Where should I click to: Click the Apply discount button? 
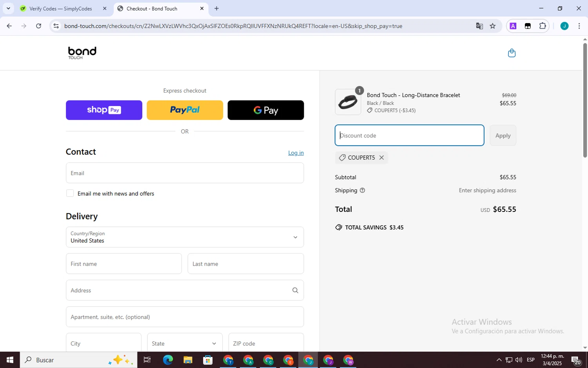[503, 135]
